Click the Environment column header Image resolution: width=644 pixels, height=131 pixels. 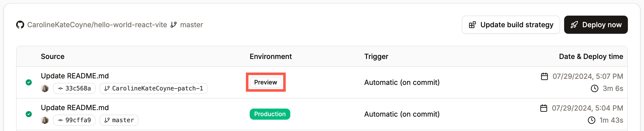pyautogui.click(x=271, y=56)
